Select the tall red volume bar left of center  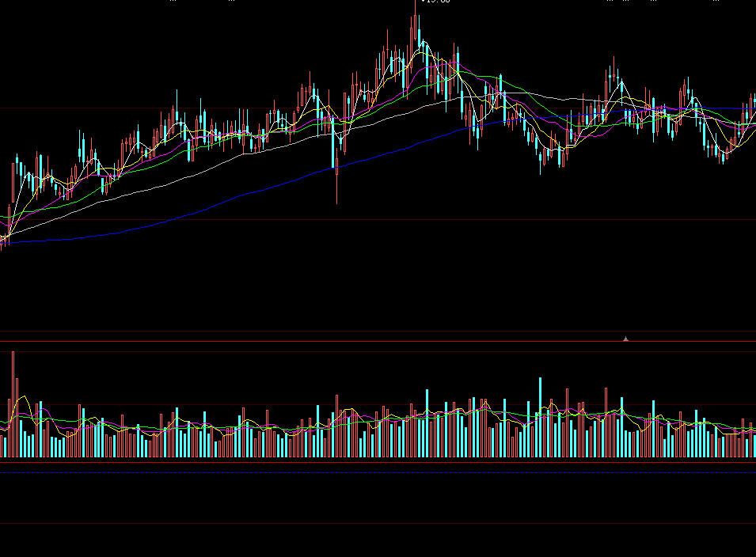tap(336, 426)
